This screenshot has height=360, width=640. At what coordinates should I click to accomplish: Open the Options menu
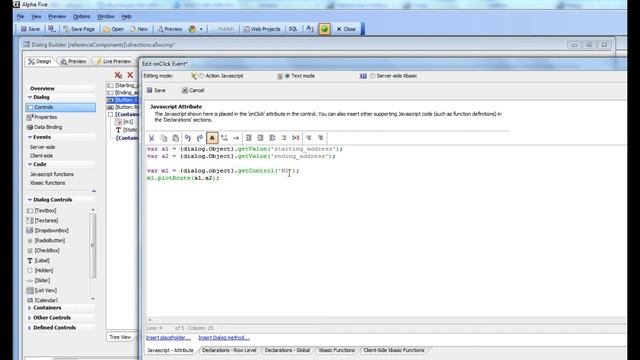[81, 17]
